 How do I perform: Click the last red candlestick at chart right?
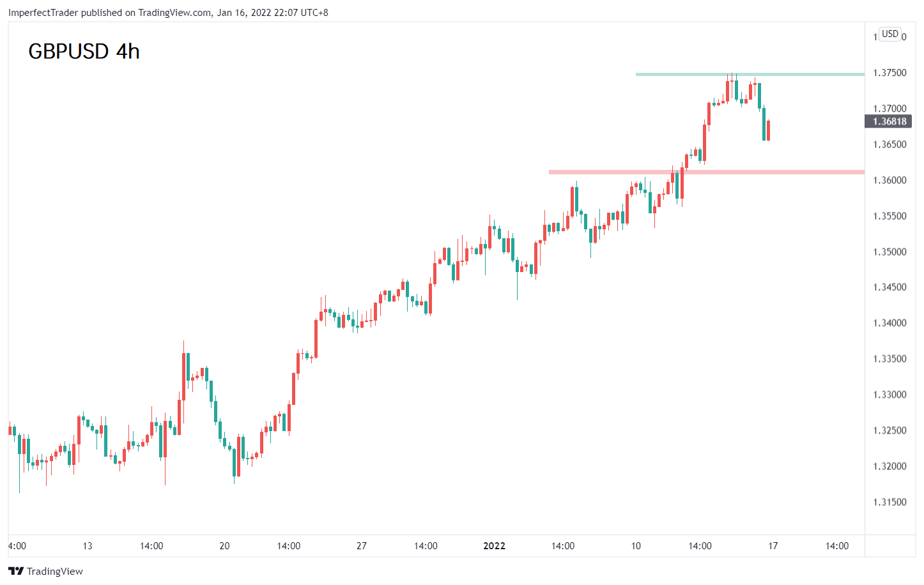coord(768,130)
